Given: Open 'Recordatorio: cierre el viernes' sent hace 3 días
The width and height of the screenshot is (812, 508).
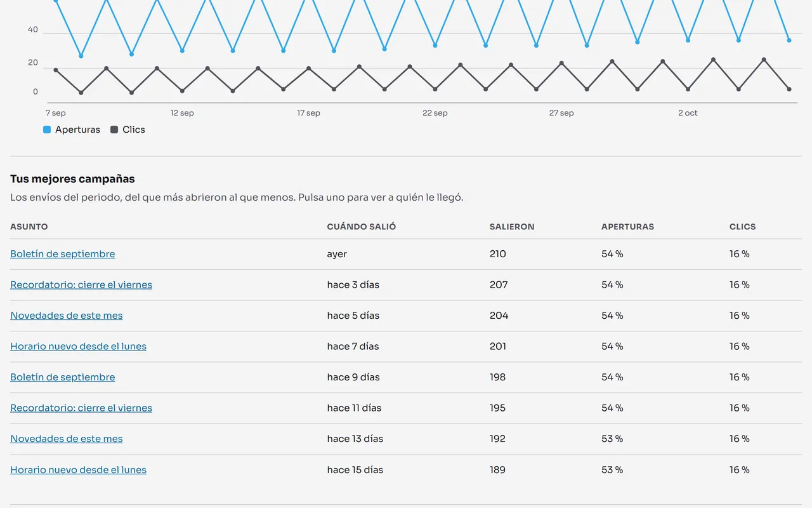Looking at the screenshot, I should click(x=81, y=284).
